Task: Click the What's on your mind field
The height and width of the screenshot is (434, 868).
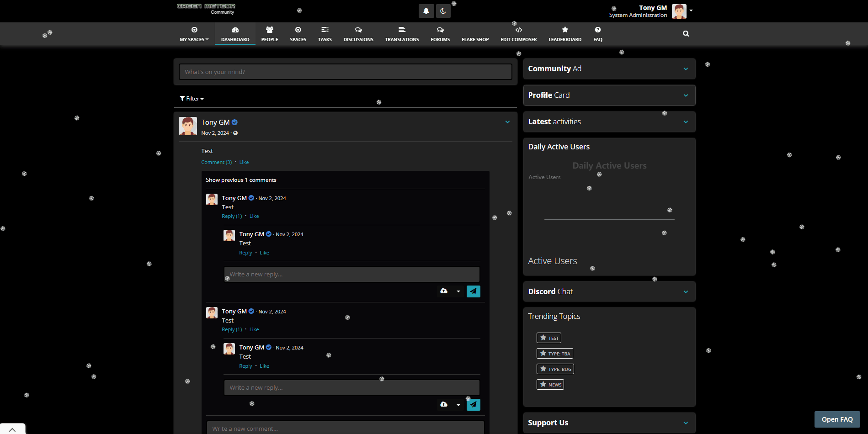Action: pos(345,72)
